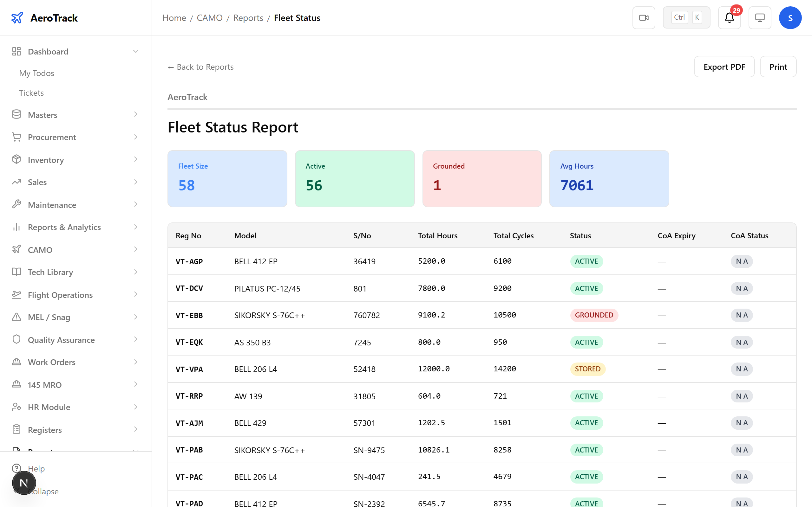This screenshot has width=812, height=507.
Task: Click the AeroTrack logo at top left
Action: [x=44, y=18]
